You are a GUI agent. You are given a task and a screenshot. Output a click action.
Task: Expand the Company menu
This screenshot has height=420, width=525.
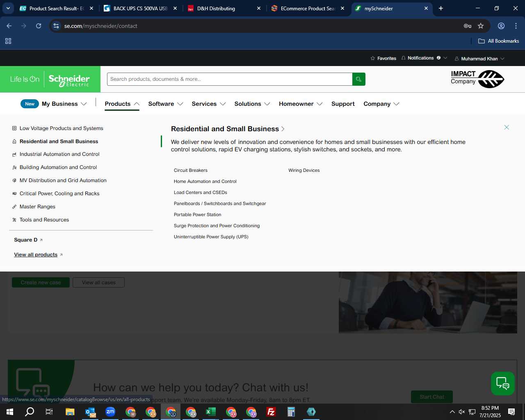click(x=381, y=104)
